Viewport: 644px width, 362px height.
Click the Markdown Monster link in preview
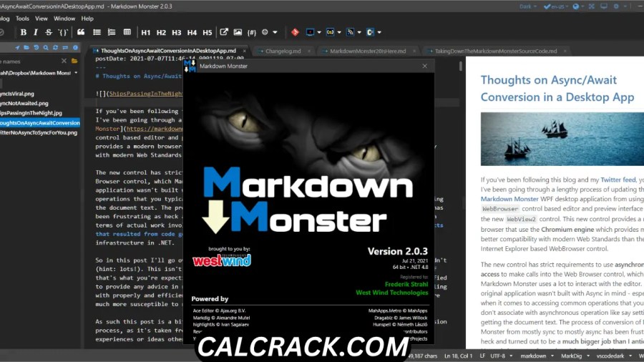[x=509, y=199]
